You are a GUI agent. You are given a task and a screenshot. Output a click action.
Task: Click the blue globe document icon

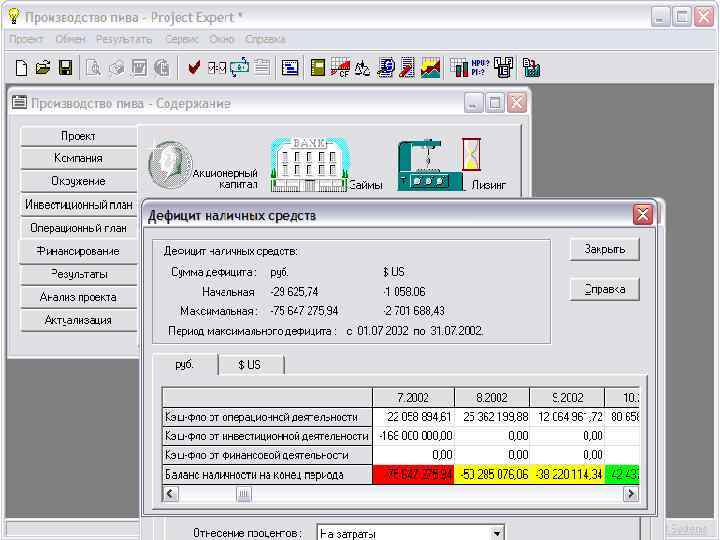pyautogui.click(x=386, y=68)
